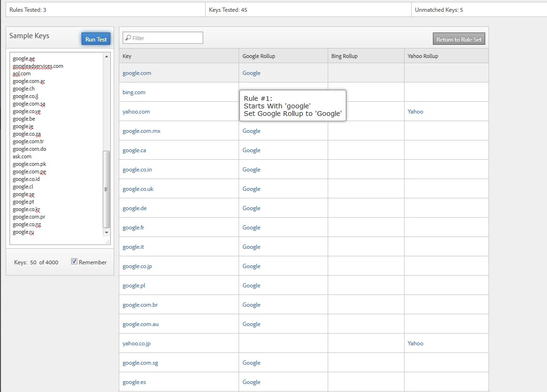Click into the Filter search field
The height and width of the screenshot is (392, 547).
point(163,38)
